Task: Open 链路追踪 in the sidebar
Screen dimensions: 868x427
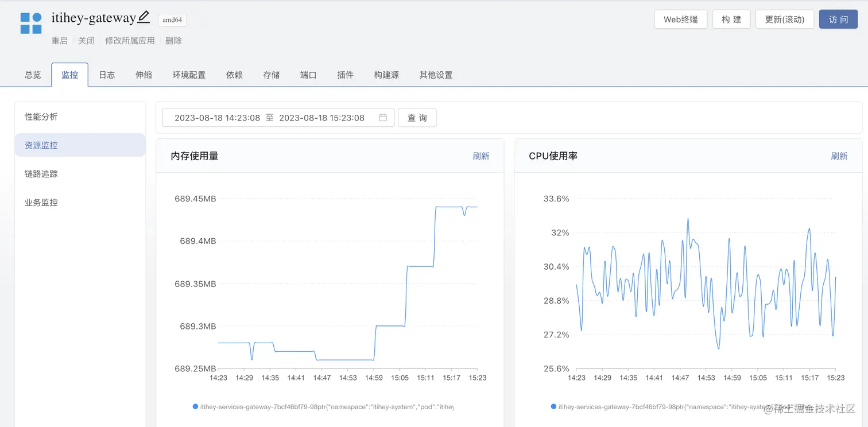Action: (80, 174)
